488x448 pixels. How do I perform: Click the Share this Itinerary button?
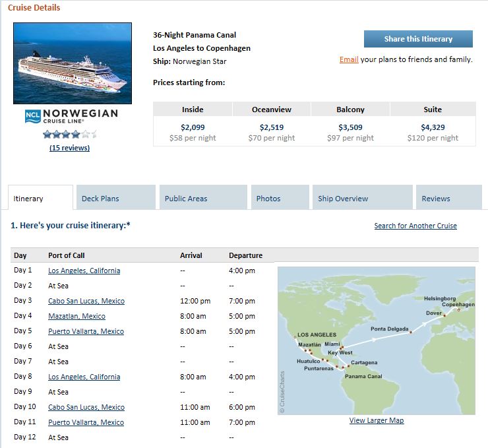pos(418,39)
